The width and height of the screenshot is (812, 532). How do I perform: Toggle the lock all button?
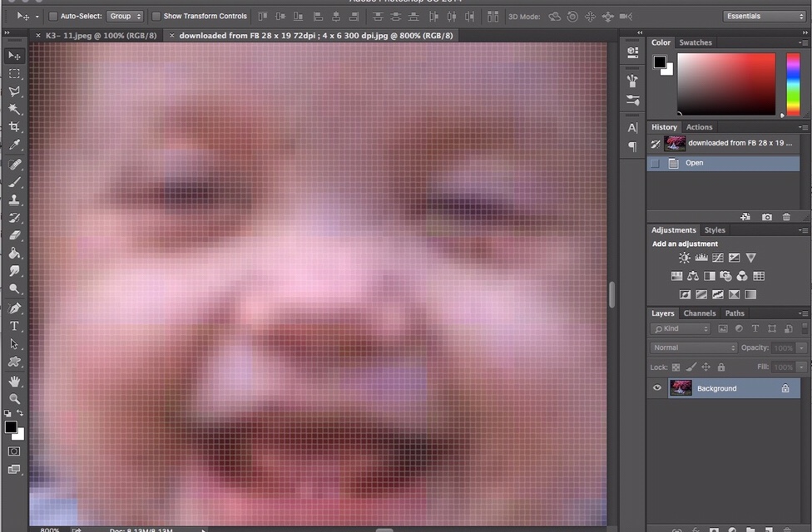click(720, 367)
